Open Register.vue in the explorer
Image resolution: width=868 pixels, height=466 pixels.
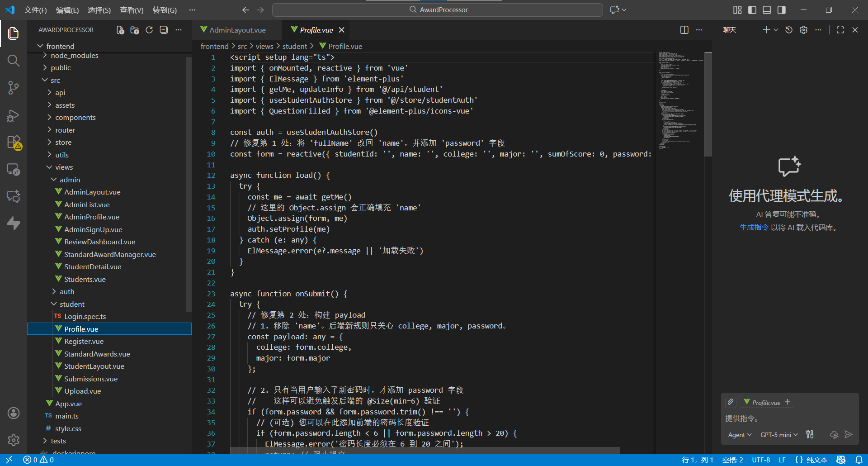(109, 341)
